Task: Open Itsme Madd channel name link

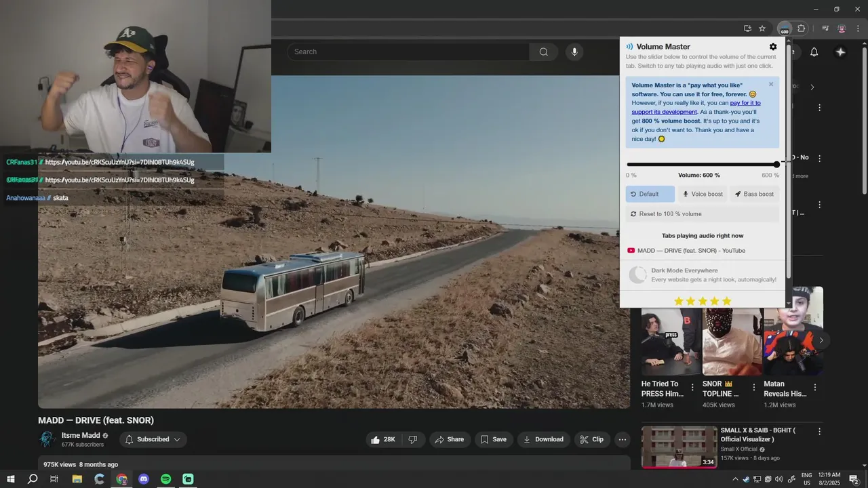Action: tap(81, 436)
